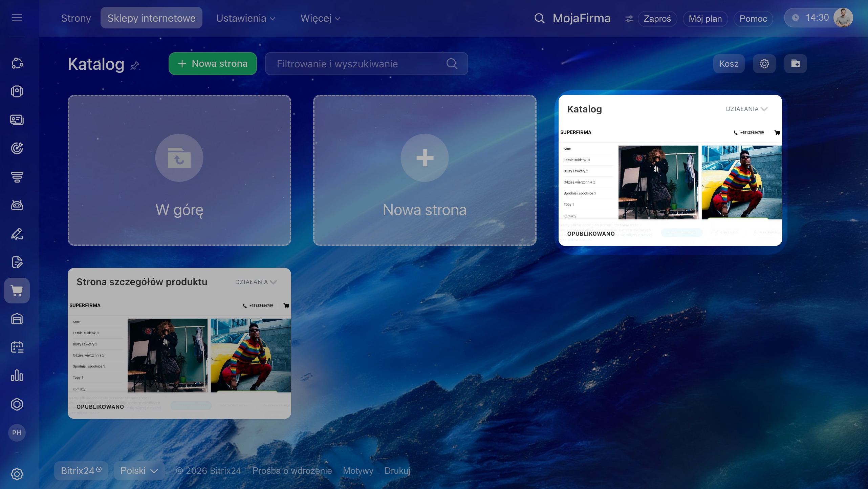Open the analytics bar chart sidebar icon

click(17, 376)
